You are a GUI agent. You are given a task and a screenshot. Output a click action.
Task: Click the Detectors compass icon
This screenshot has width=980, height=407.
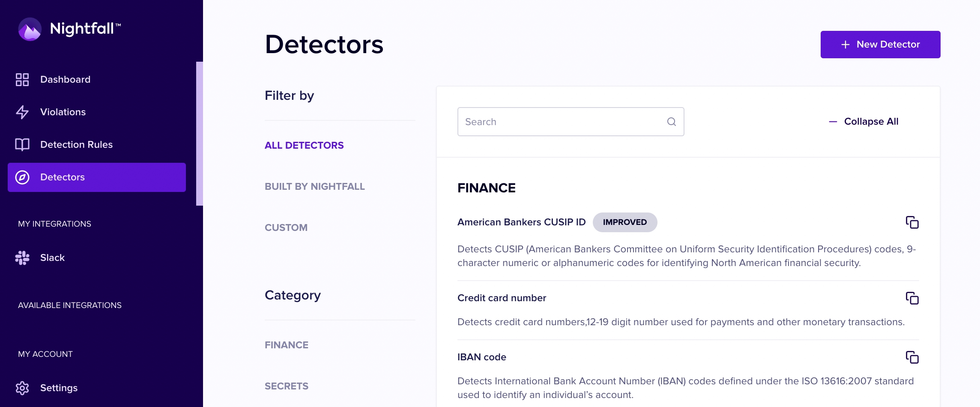[22, 177]
